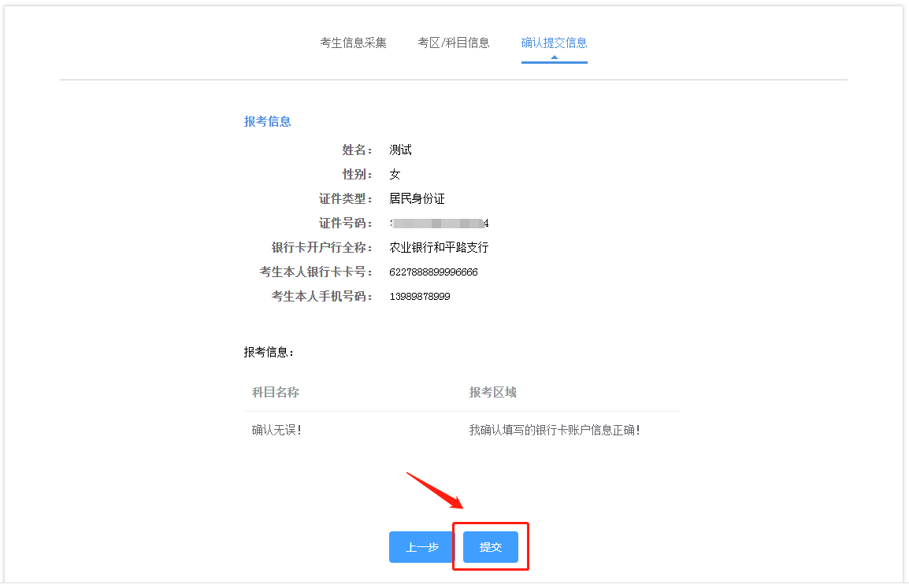Click the 证件类型 label

(346, 198)
